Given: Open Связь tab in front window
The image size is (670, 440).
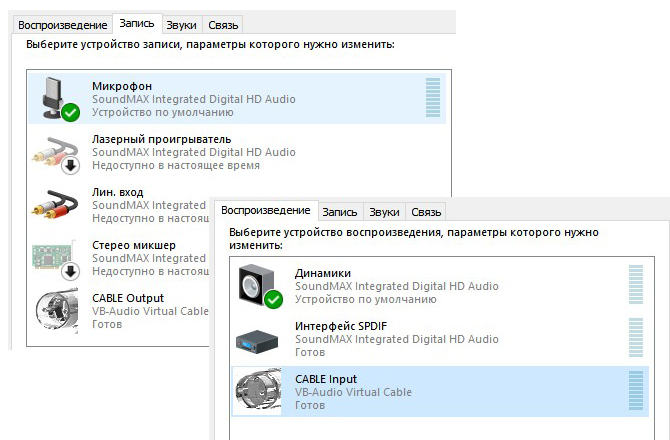Looking at the screenshot, I should coord(426,212).
